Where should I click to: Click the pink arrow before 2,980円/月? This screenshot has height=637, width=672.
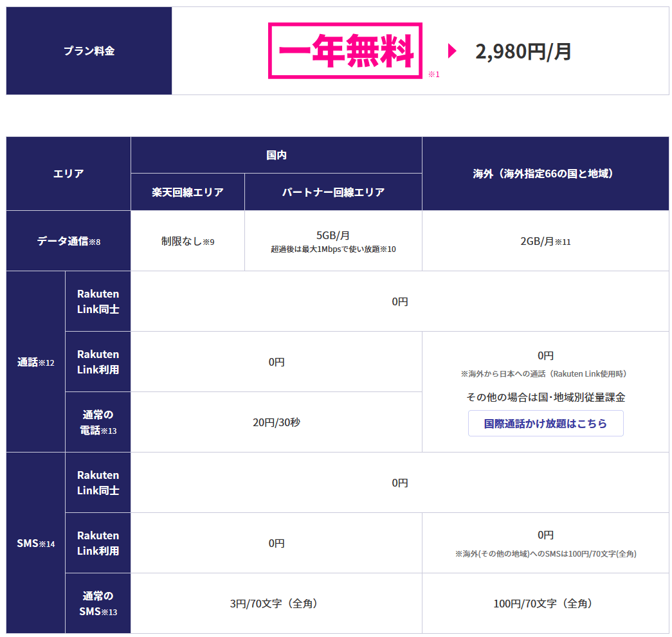pyautogui.click(x=451, y=51)
